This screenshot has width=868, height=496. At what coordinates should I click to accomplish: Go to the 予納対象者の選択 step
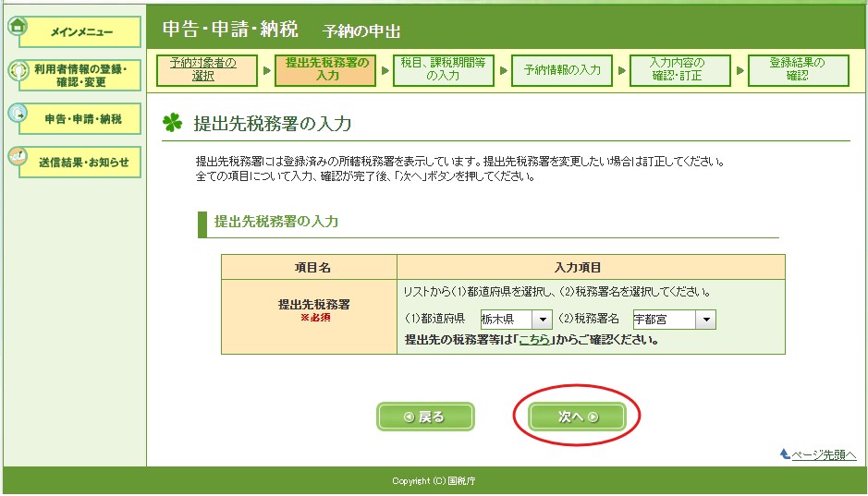(207, 70)
